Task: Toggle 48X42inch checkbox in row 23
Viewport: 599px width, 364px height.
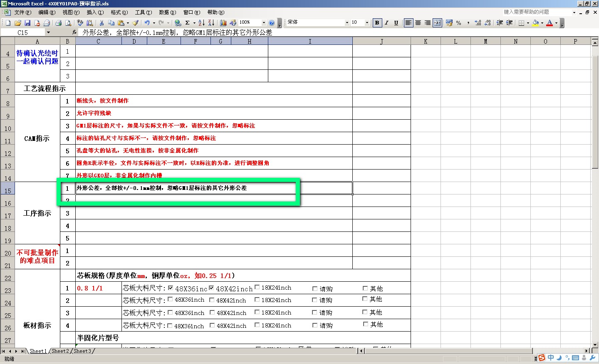Action: pos(211,288)
